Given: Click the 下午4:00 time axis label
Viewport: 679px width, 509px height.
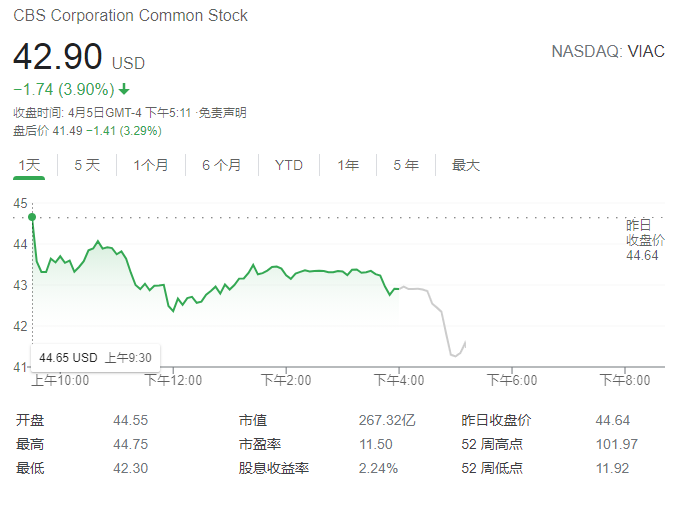Looking at the screenshot, I should pos(399,380).
